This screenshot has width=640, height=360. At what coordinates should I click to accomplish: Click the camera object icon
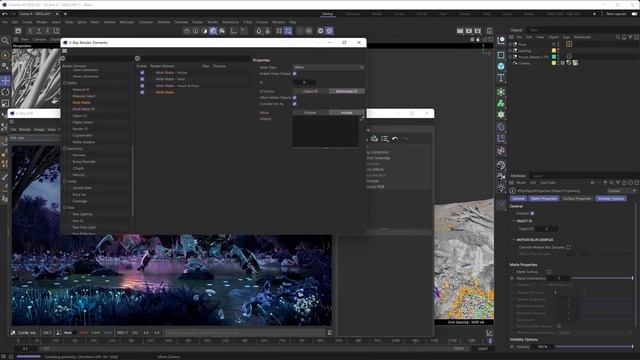[501, 176]
